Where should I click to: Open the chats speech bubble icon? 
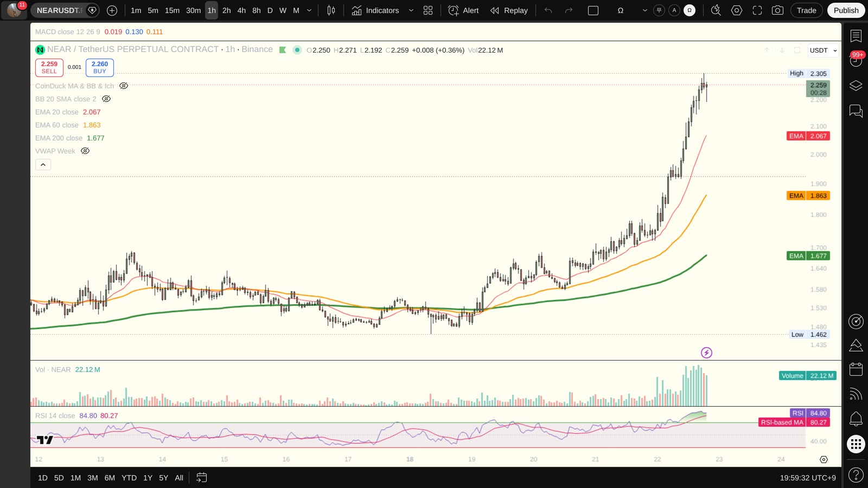(x=856, y=111)
